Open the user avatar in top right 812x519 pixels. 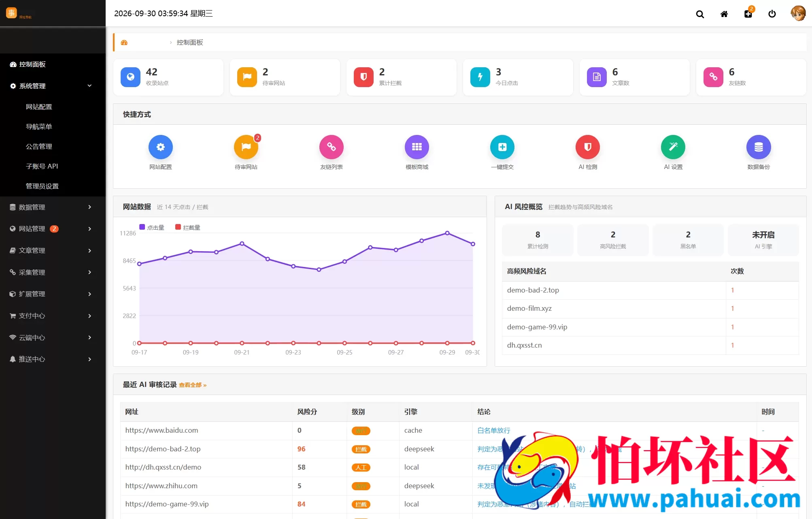[x=798, y=13]
